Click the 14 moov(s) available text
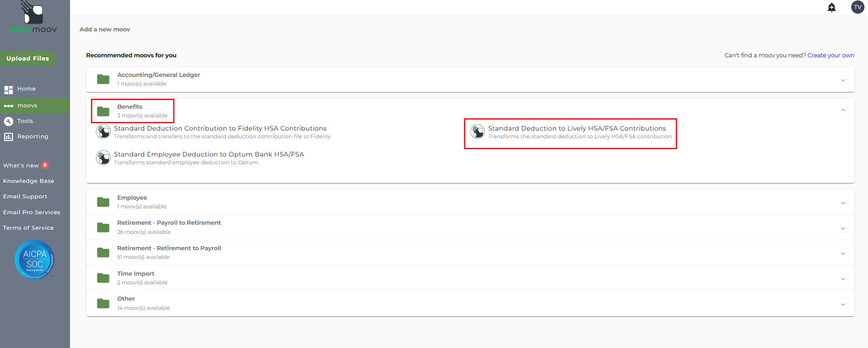 144,308
